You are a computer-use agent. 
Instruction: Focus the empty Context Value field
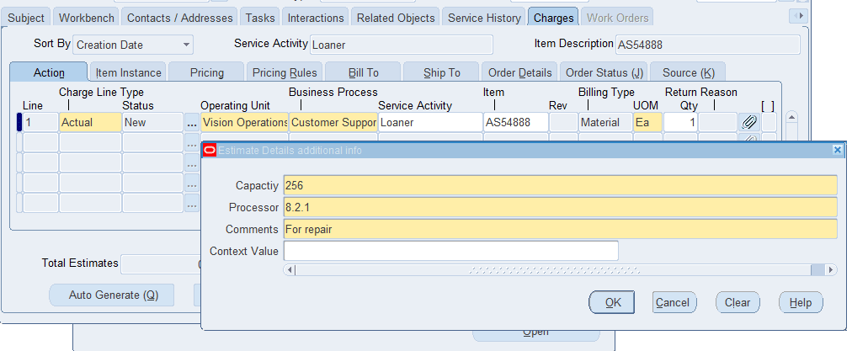coord(450,251)
